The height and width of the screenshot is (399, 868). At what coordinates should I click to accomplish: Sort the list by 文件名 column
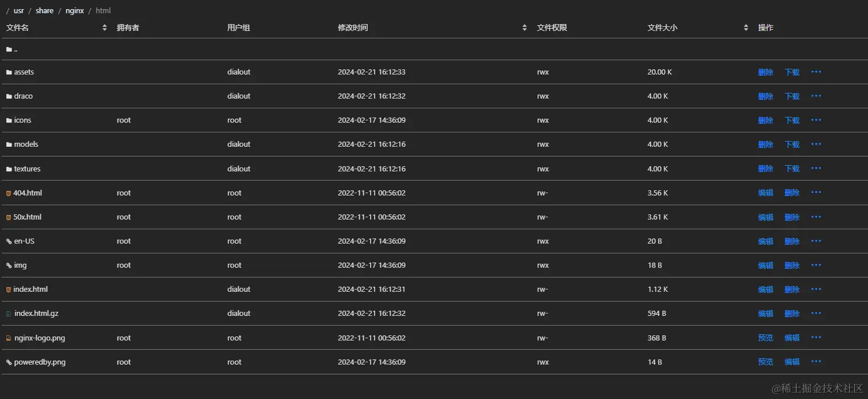[104, 28]
